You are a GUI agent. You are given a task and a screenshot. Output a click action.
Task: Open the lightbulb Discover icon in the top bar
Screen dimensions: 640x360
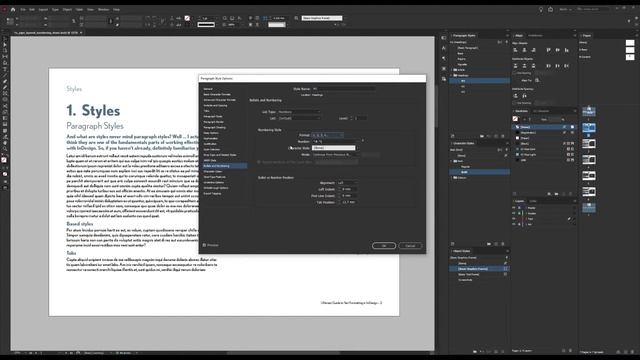541,9
